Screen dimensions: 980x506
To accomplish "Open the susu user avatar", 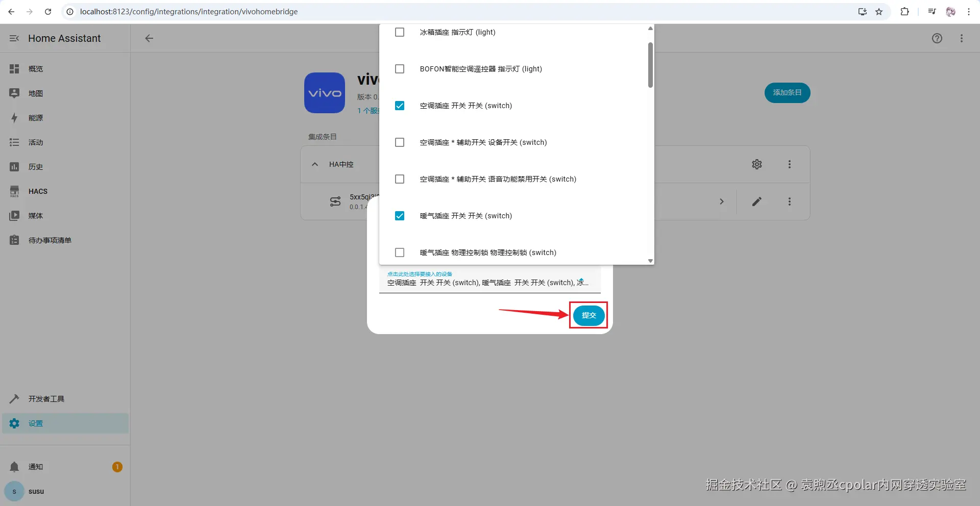I will tap(14, 491).
